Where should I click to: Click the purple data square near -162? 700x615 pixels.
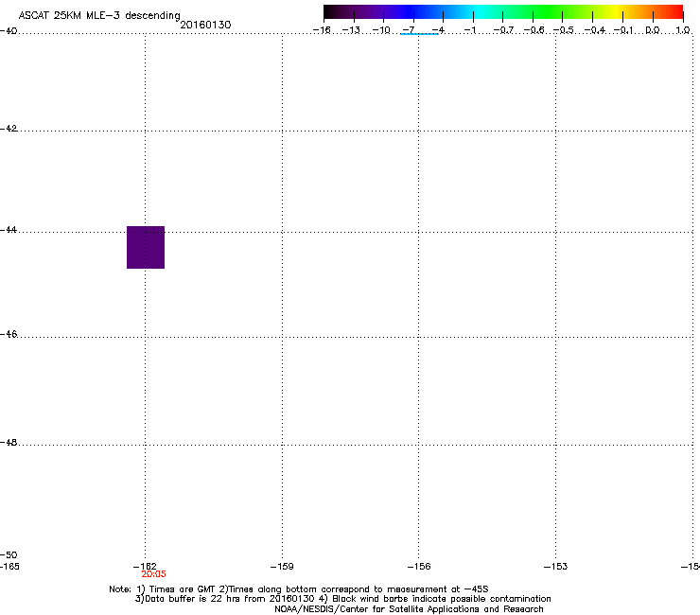(146, 247)
